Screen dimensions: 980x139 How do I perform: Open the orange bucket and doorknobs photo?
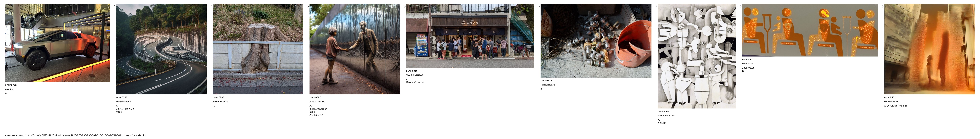click(x=596, y=41)
